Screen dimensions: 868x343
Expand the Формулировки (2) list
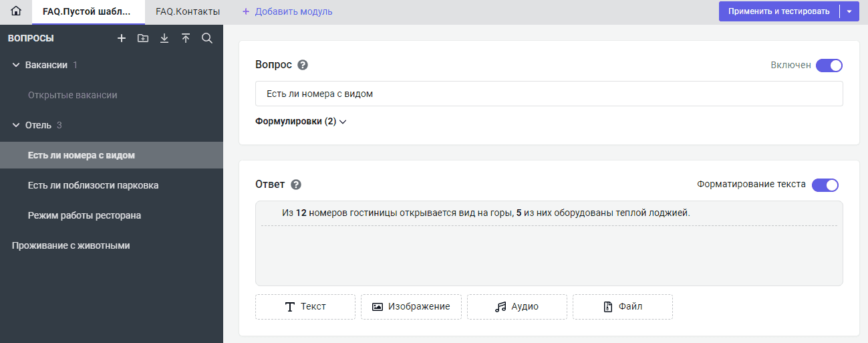click(301, 122)
